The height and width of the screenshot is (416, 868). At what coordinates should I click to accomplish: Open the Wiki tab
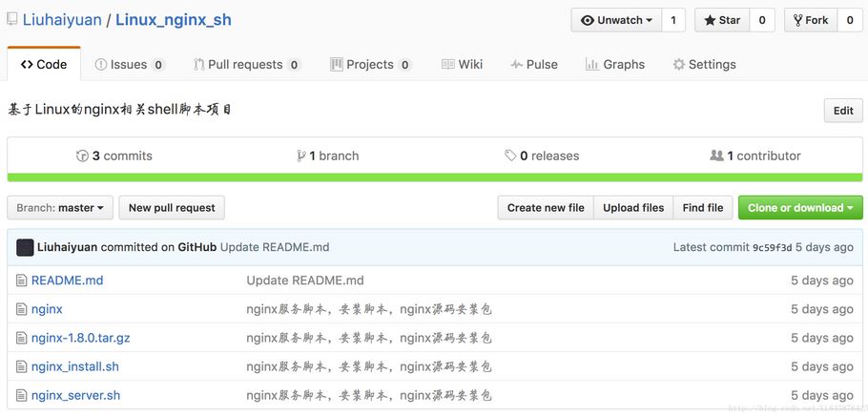(x=463, y=64)
